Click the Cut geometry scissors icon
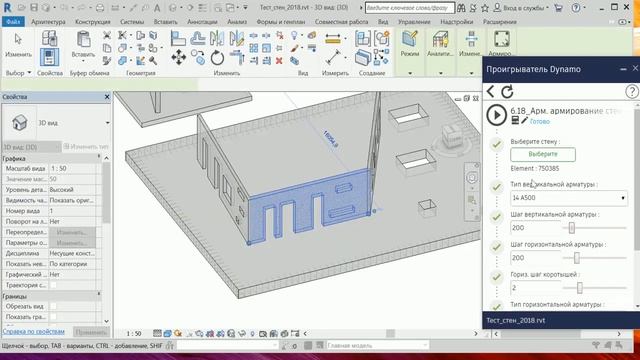 coord(122,36)
